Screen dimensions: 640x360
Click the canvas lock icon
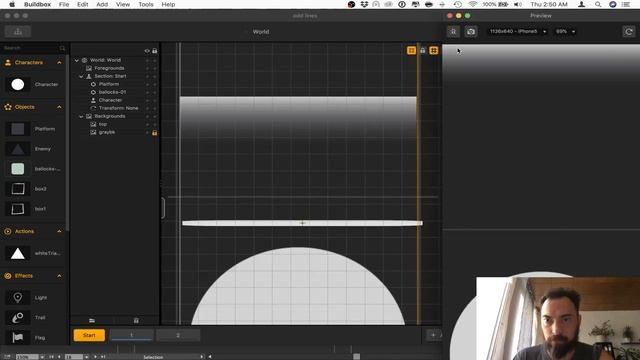(423, 50)
